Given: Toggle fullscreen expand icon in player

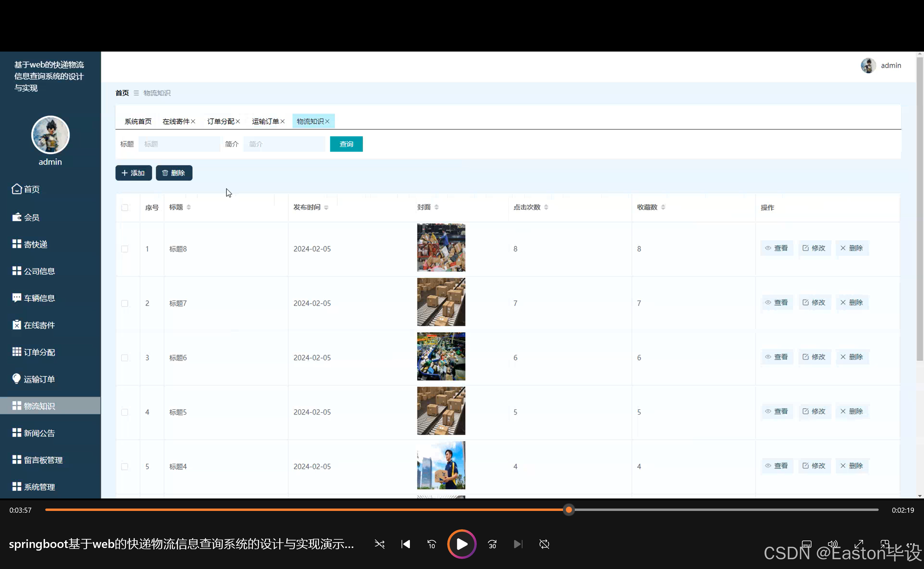Looking at the screenshot, I should click(859, 544).
